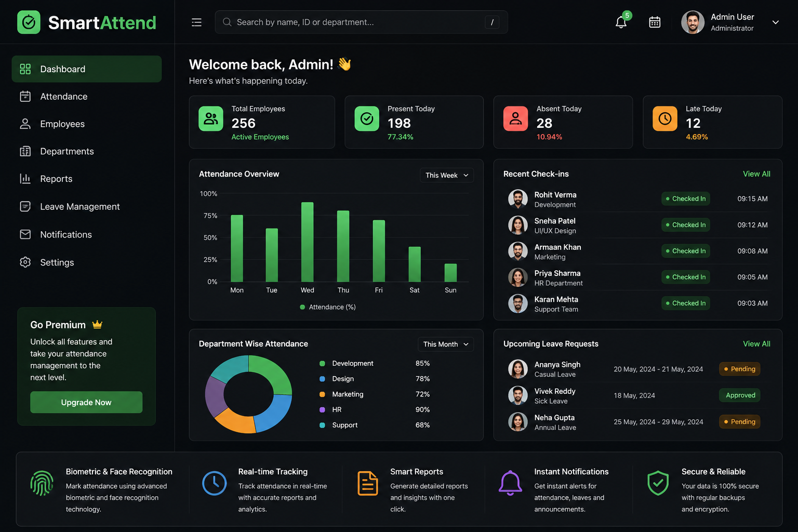Click Rohit Verma's avatar
The image size is (798, 532).
518,199
